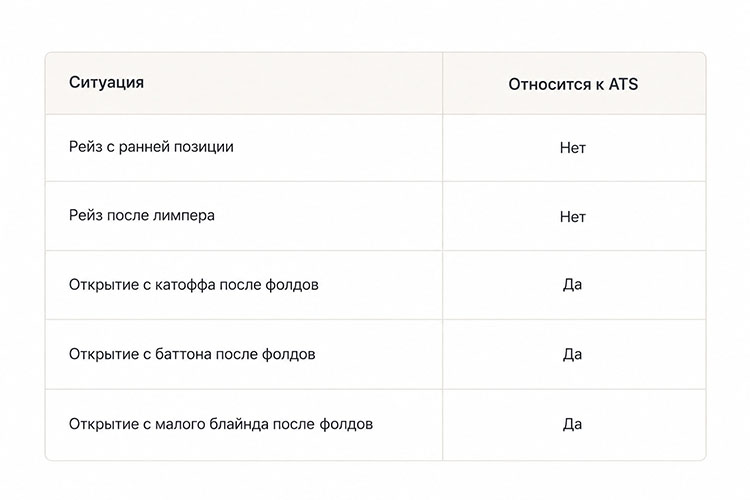Click 'Нет' in the raise after limper row

click(573, 217)
